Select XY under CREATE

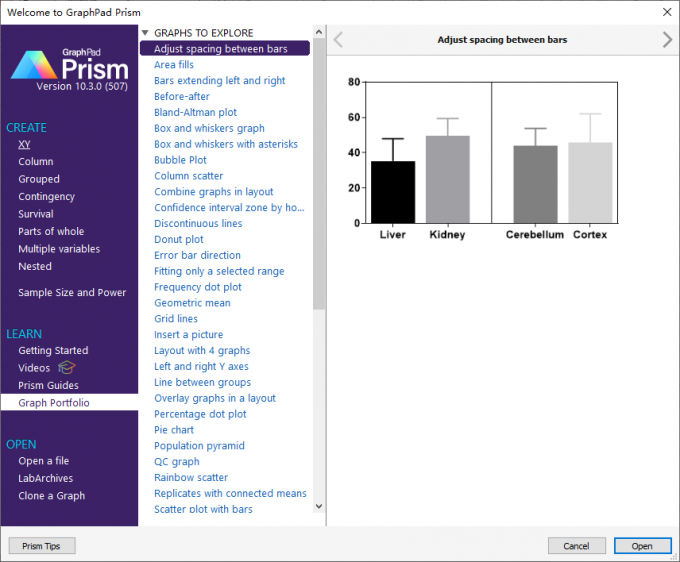(x=24, y=144)
